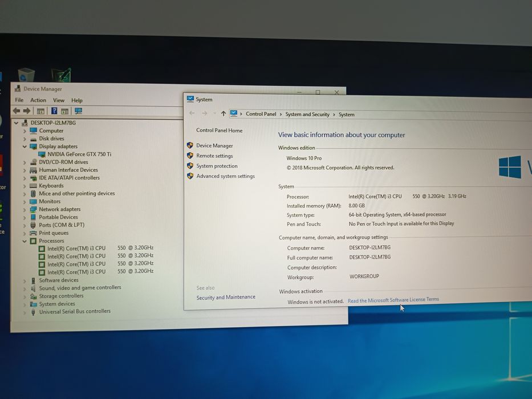Select Ports (COM & LPT) category
532x399 pixels.
point(62,225)
